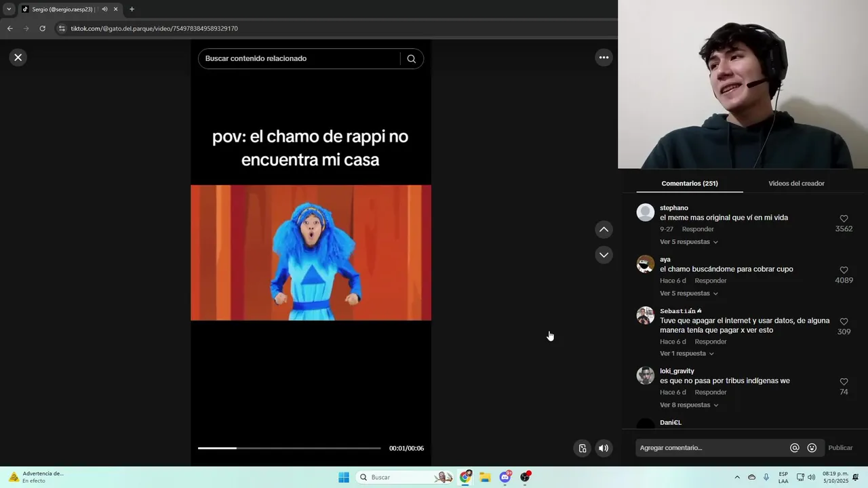Like Sebastián's comment with heart icon
The width and height of the screenshot is (868, 488).
click(844, 322)
